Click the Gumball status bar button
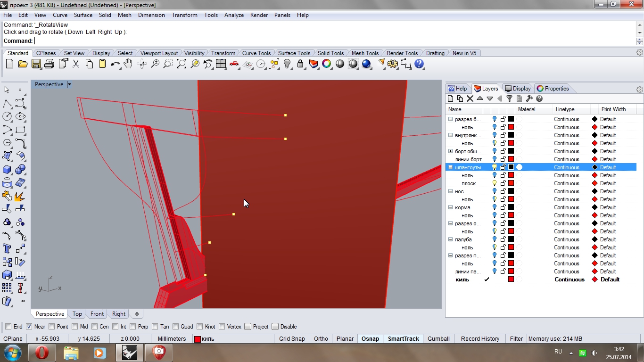Image resolution: width=644 pixels, height=362 pixels. pos(438,338)
